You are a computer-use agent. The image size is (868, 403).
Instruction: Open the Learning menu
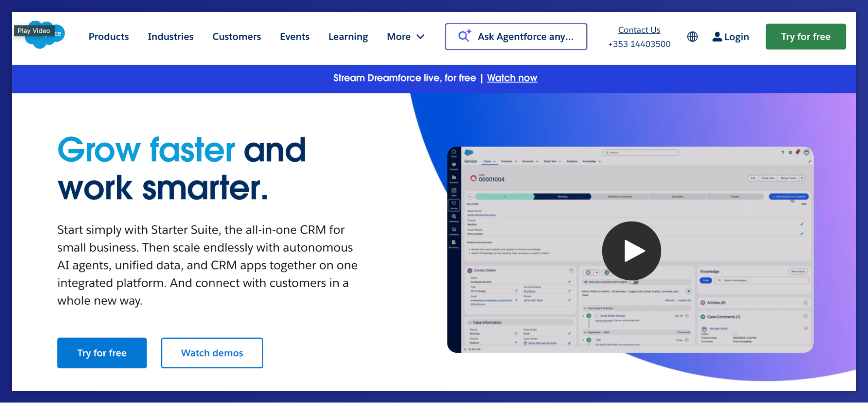(x=348, y=37)
